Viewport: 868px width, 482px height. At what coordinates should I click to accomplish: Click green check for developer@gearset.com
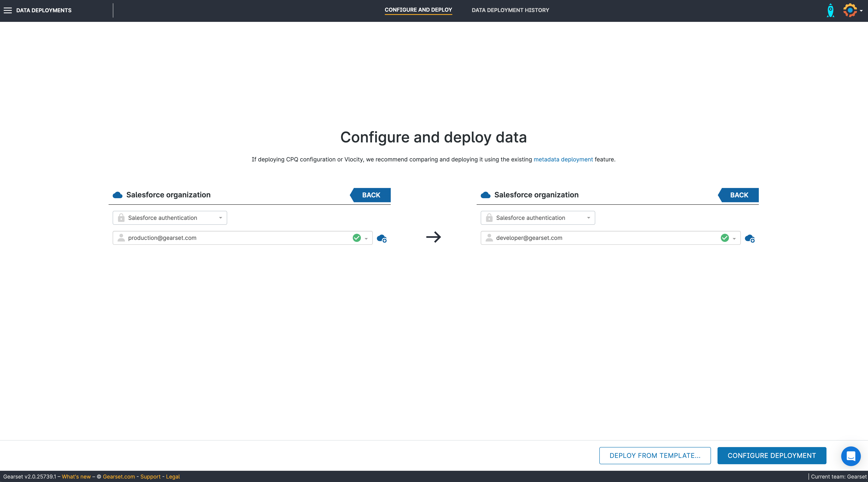click(724, 238)
